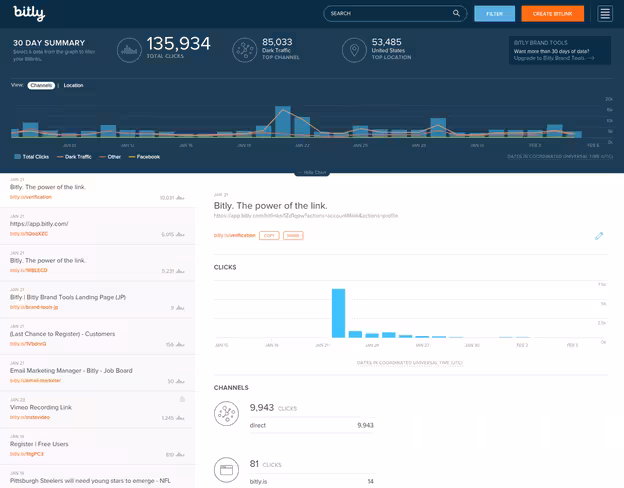
Task: Click the 'direct' channel row
Action: click(x=312, y=426)
